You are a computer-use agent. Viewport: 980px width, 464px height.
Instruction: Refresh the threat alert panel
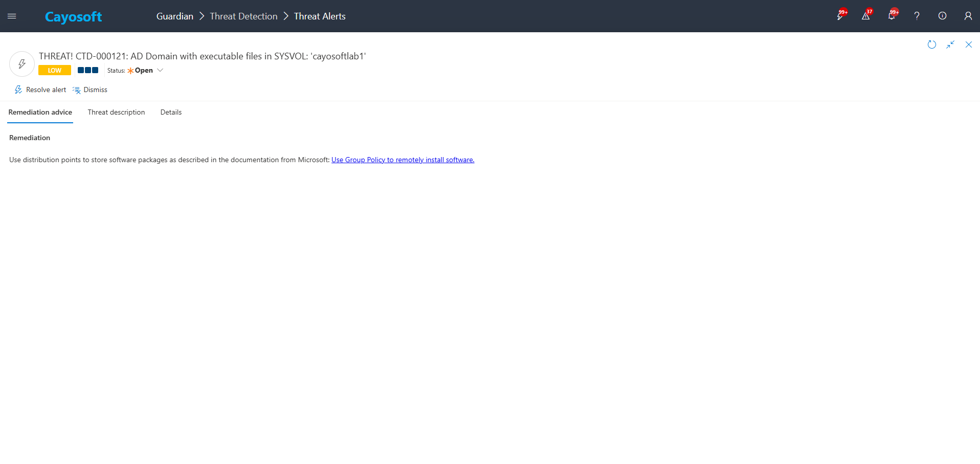click(x=931, y=45)
